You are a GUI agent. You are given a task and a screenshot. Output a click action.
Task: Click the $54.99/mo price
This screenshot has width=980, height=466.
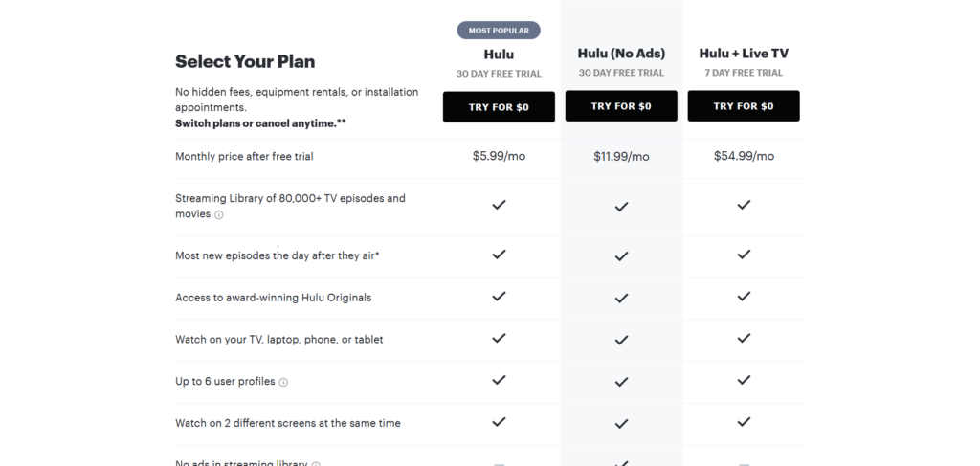[x=744, y=156]
